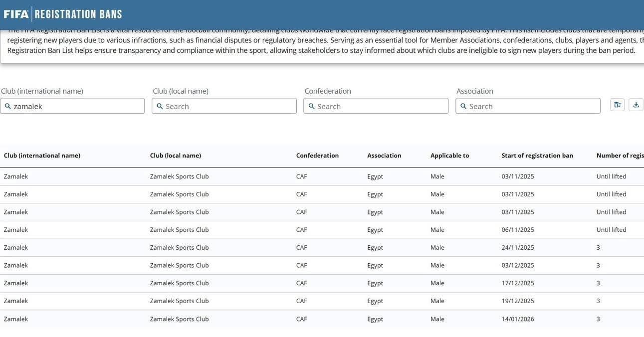Screen dimensions: 644x337
Task: Sort by Confederation column header
Action: [x=317, y=156]
